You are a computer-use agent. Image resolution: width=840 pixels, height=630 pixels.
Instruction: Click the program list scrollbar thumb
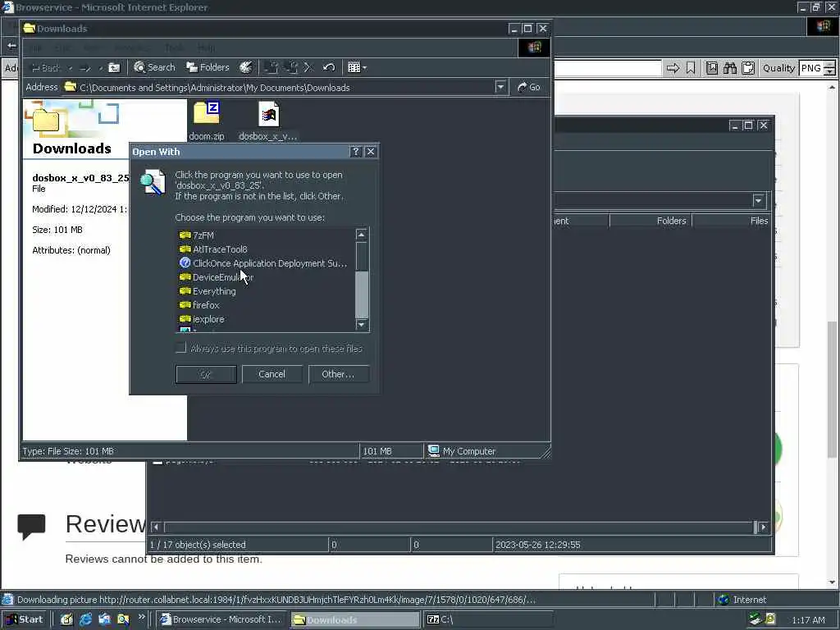(x=362, y=294)
